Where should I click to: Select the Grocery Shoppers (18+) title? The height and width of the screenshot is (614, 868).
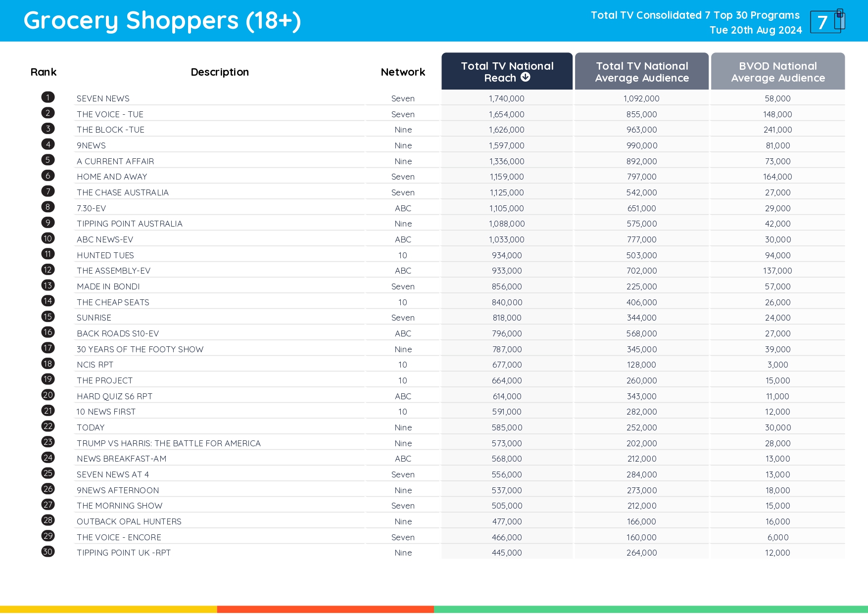point(162,20)
